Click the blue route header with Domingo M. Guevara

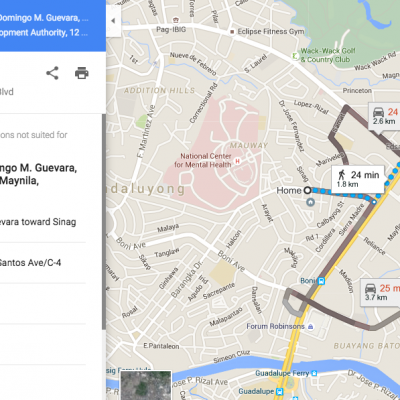[x=53, y=25]
